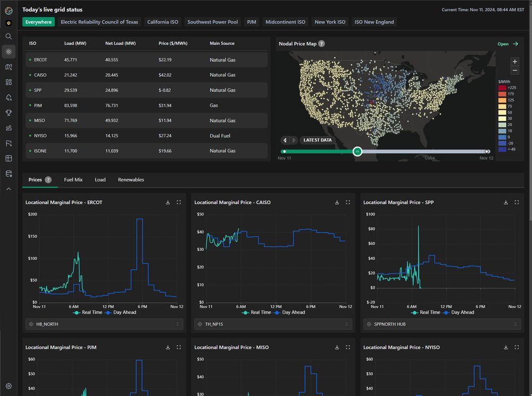The image size is (532, 396).
Task: Switch to the Prices tab
Action: tap(35, 179)
